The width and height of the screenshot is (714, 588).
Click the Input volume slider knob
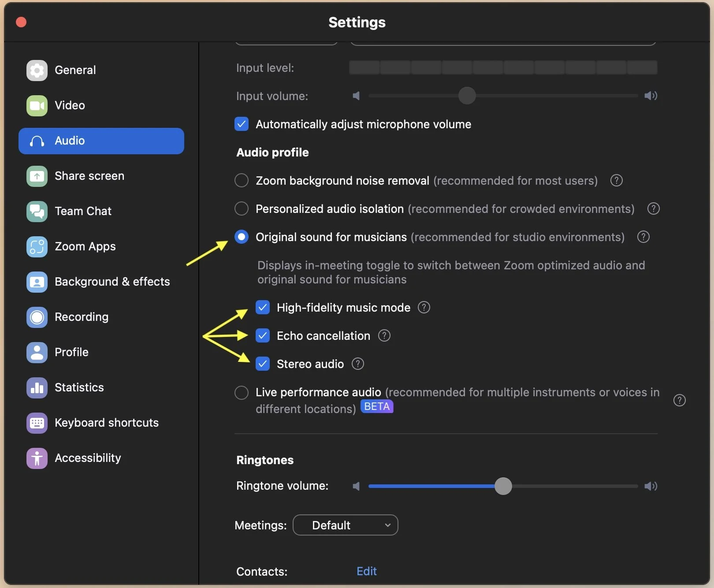click(467, 96)
